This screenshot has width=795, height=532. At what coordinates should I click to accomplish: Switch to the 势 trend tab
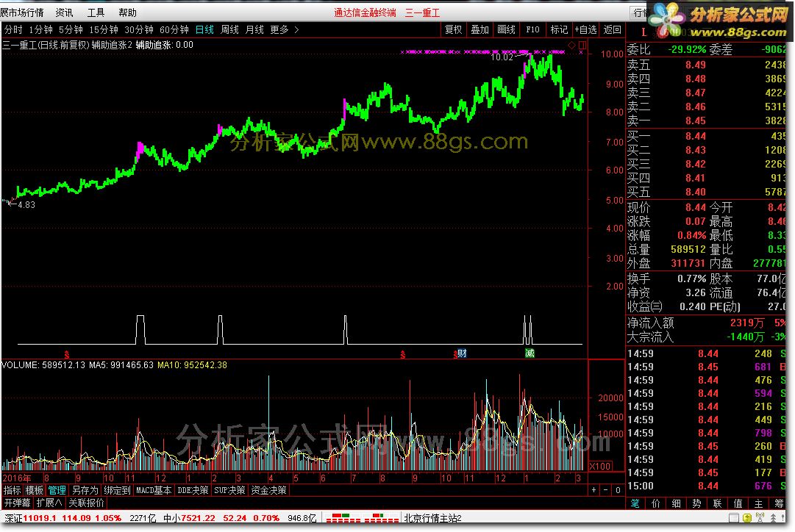(x=696, y=503)
